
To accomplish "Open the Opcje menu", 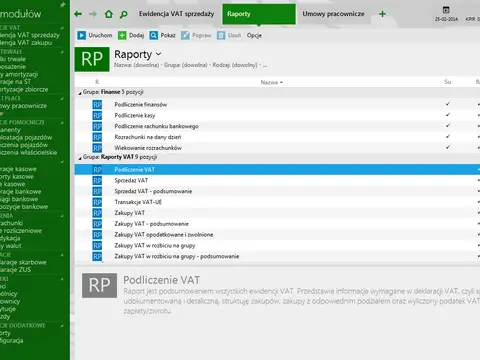I will coord(254,35).
